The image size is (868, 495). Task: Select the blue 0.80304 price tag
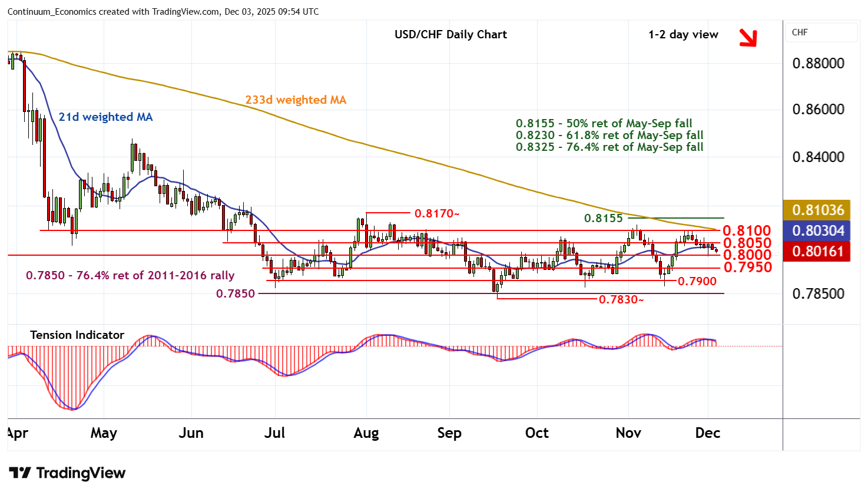817,231
